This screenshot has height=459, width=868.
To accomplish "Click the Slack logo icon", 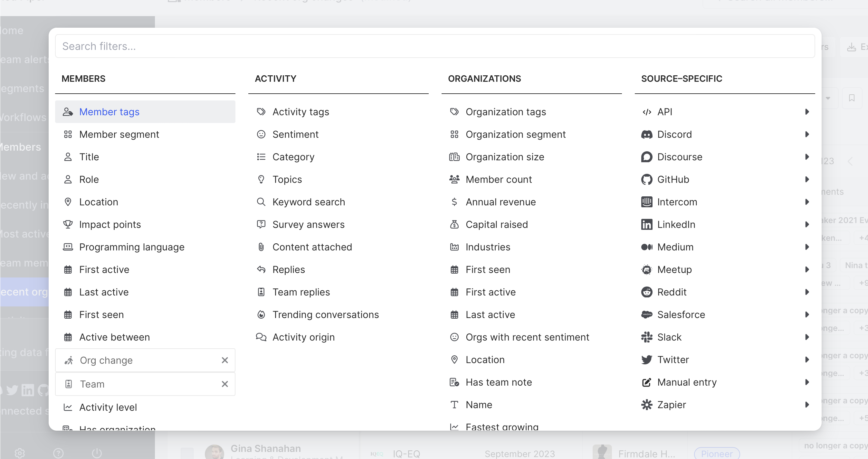I will pyautogui.click(x=647, y=337).
